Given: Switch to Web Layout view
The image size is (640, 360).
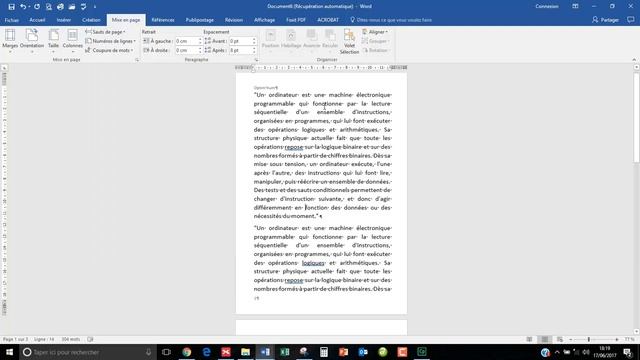Looking at the screenshot, I should click(x=560, y=339).
